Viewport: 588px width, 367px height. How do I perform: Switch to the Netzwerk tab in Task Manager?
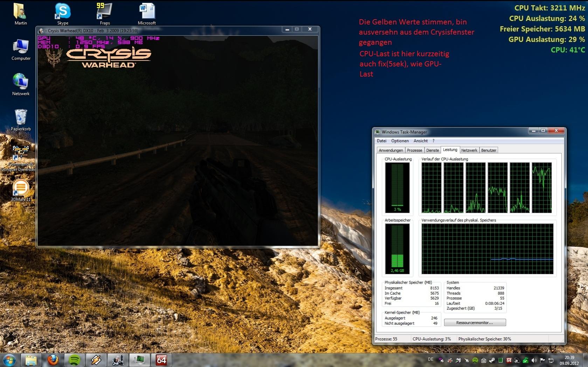(469, 150)
